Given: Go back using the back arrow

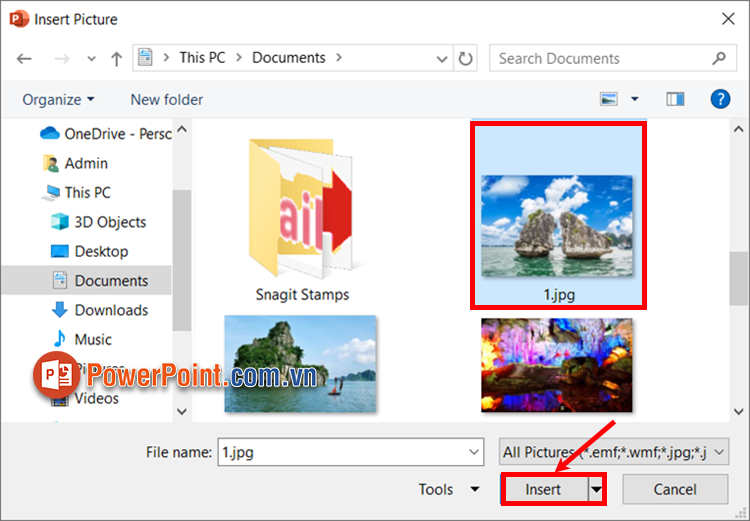Looking at the screenshot, I should point(24,59).
